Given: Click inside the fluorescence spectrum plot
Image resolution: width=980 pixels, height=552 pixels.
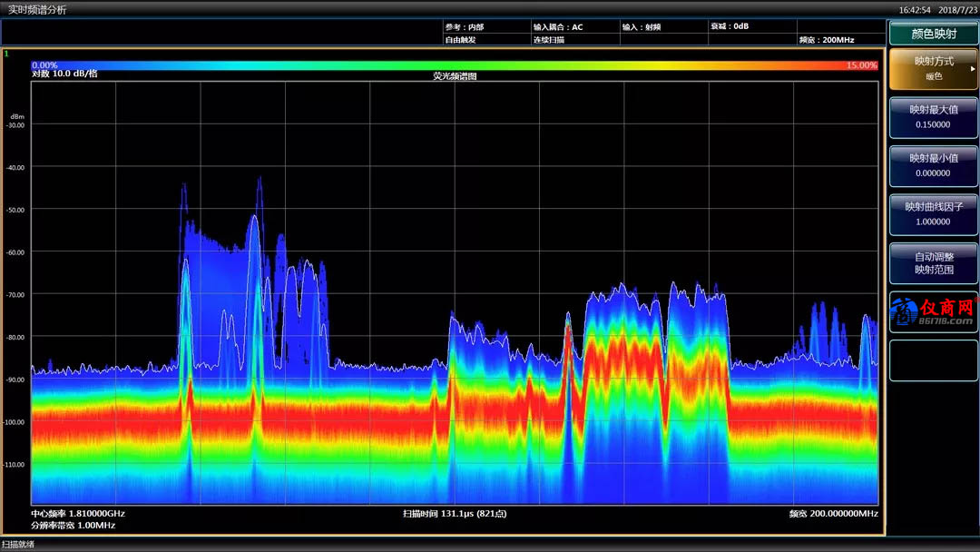Looking at the screenshot, I should (455, 292).
